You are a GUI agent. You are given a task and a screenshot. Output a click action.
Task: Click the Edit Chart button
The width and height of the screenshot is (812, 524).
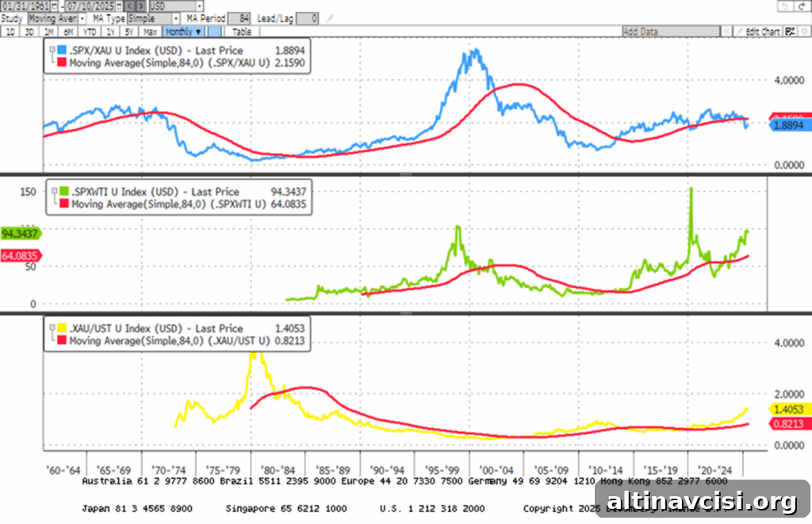757,32
